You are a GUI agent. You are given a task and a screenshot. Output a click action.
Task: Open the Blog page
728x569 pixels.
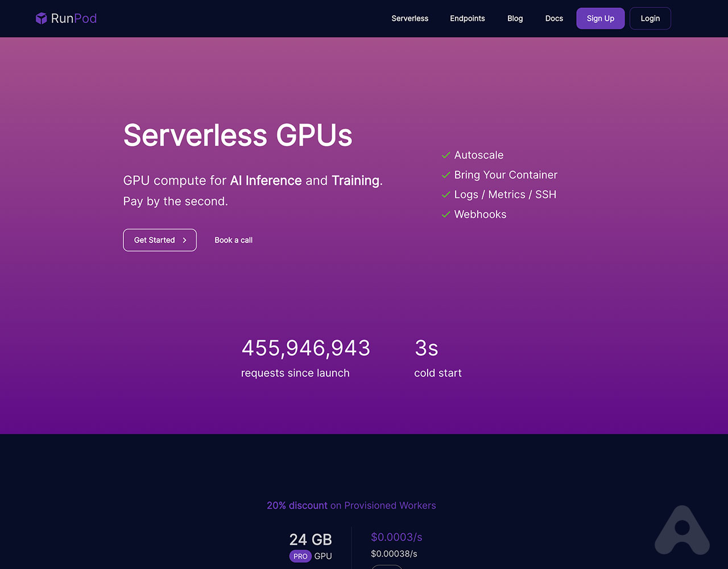pos(515,18)
